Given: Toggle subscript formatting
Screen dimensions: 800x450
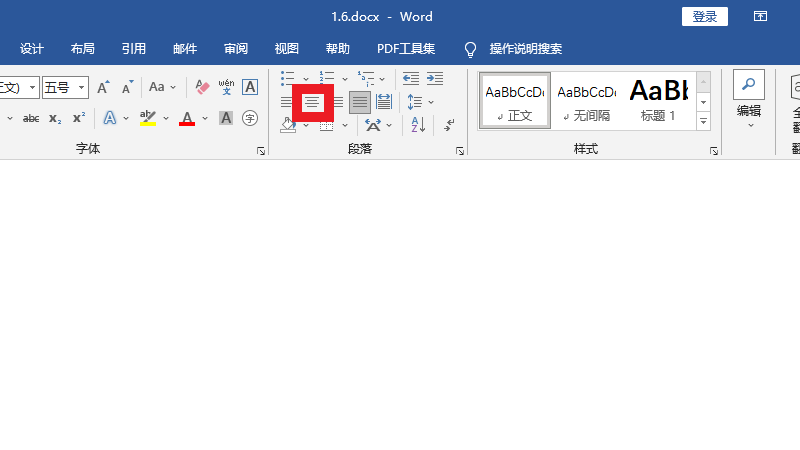Looking at the screenshot, I should [x=55, y=118].
